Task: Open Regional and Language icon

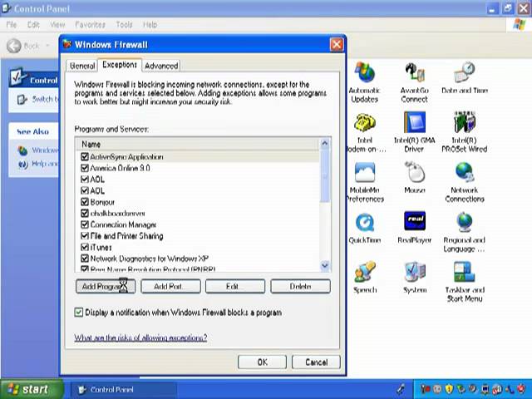Action: 465,222
